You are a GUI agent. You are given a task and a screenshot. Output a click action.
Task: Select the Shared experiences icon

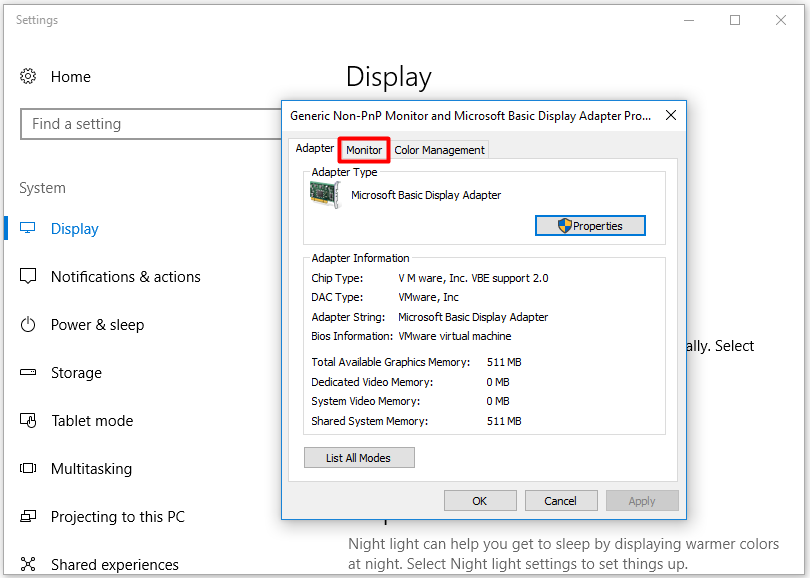pos(28,564)
